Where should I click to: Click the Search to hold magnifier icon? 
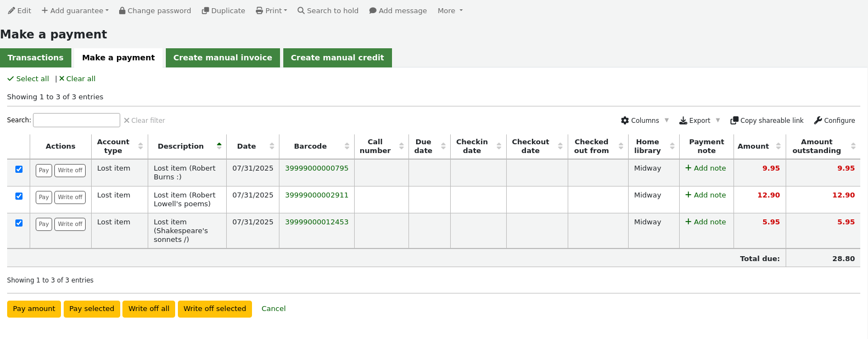[301, 10]
